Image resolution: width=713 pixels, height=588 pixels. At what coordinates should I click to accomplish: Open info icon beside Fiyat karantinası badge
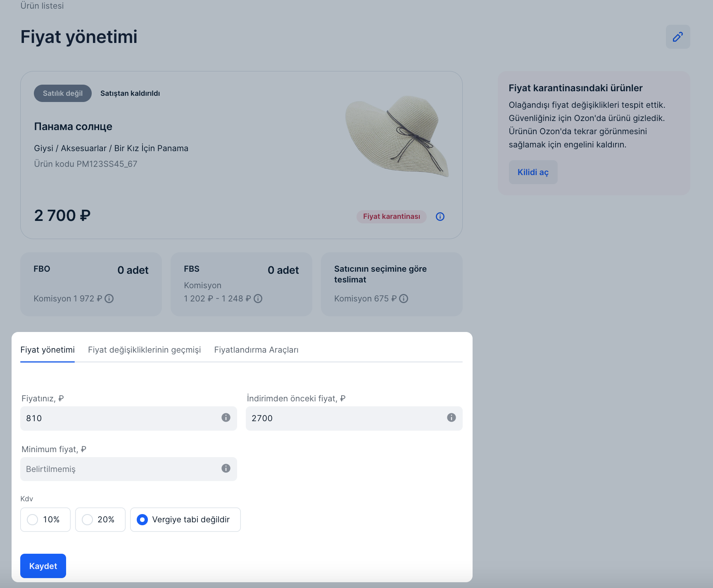pos(440,216)
